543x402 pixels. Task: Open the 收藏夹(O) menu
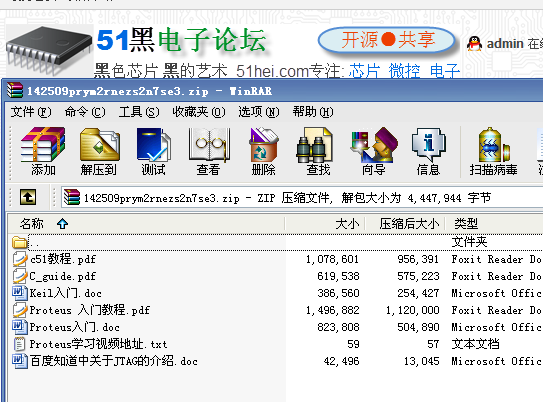199,112
